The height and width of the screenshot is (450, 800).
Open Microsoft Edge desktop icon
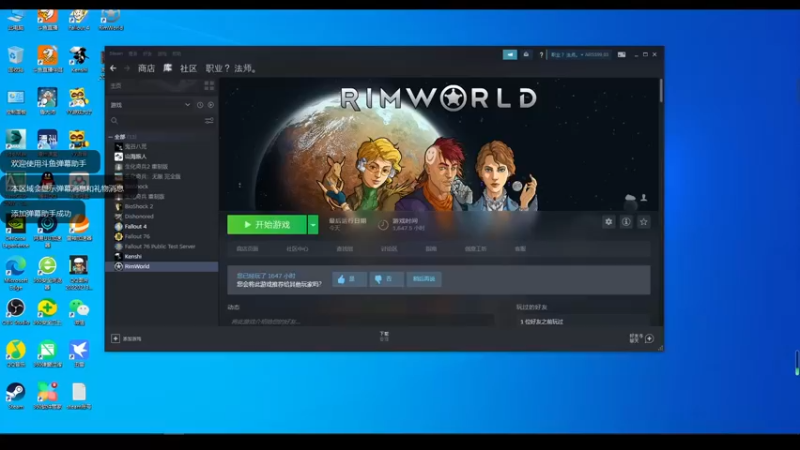(x=16, y=272)
